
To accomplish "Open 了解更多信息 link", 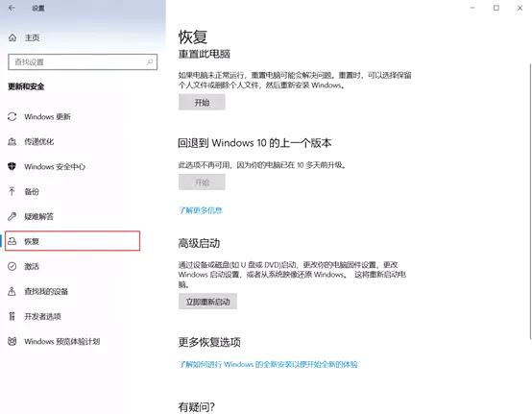I will 201,210.
